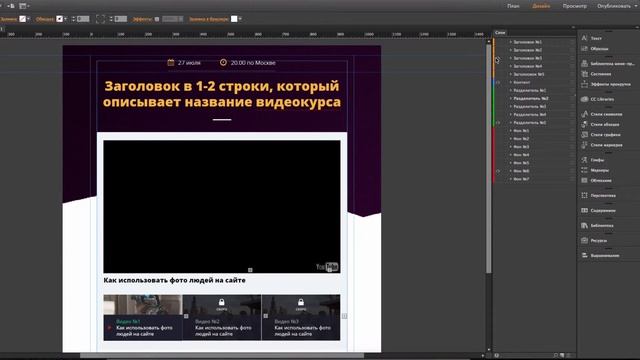Toggle visibility of the Разделитель №5 layer
640x360 pixels.
498,122
